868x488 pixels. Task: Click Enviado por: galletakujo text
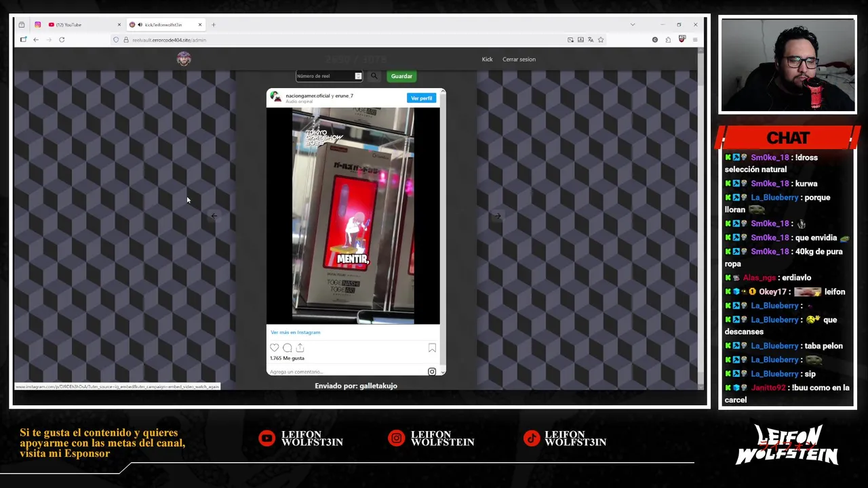click(x=356, y=386)
